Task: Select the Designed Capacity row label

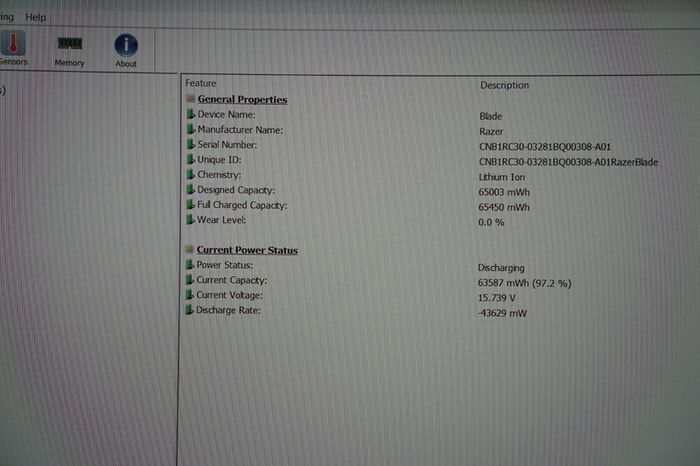Action: (236, 190)
